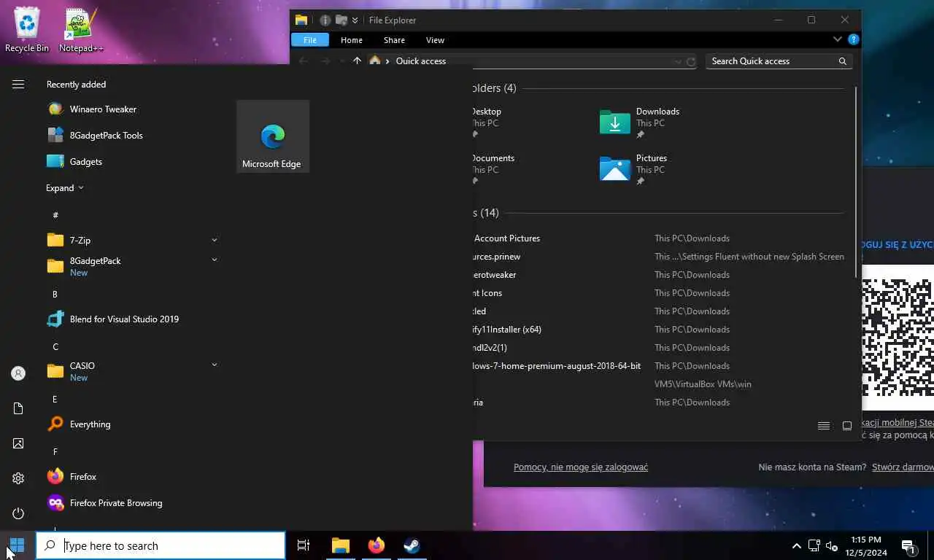This screenshot has height=560, width=934.
Task: Click the Microsoft Edge pinned tile
Action: [272, 136]
